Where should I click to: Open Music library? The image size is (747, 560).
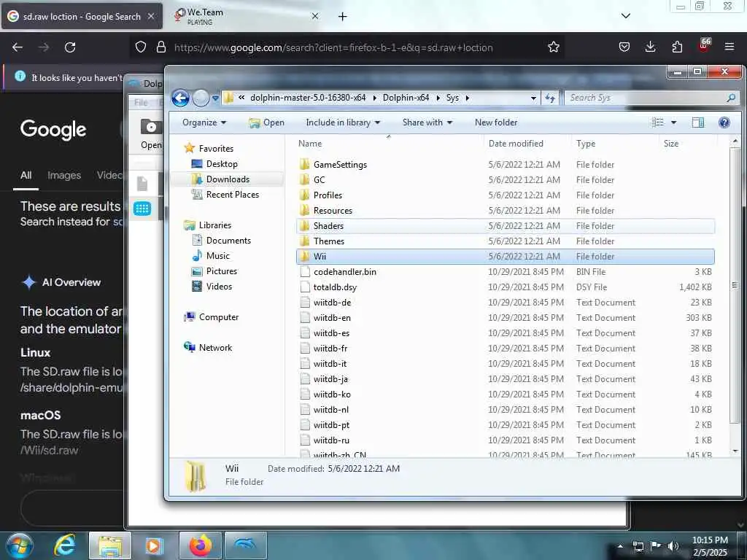[x=217, y=256]
